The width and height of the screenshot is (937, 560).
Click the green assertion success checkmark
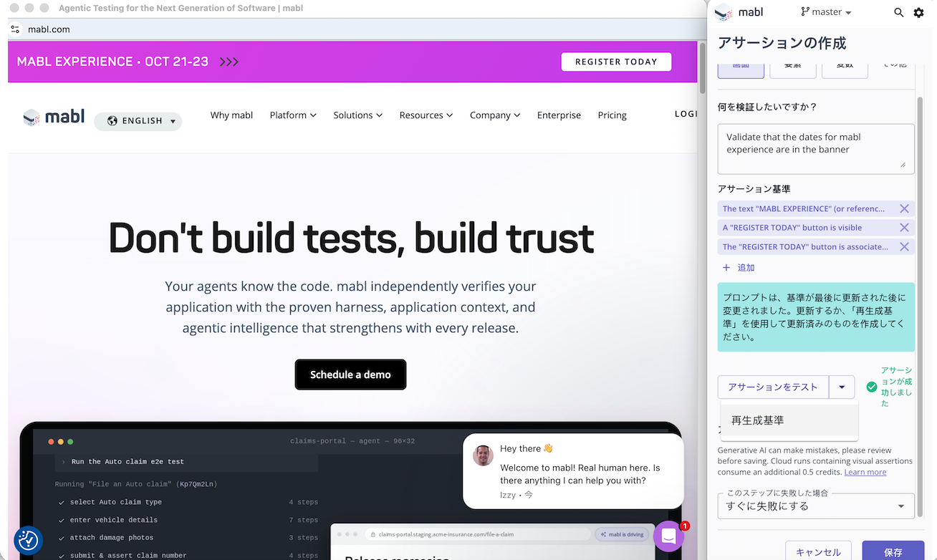pos(872,387)
